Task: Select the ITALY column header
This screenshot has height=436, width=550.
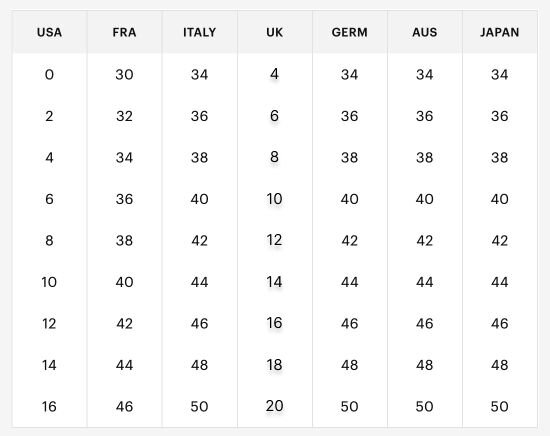Action: [200, 32]
